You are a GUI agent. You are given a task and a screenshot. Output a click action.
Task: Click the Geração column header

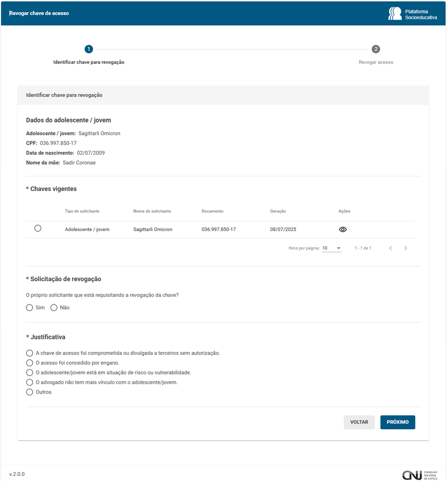pos(278,211)
